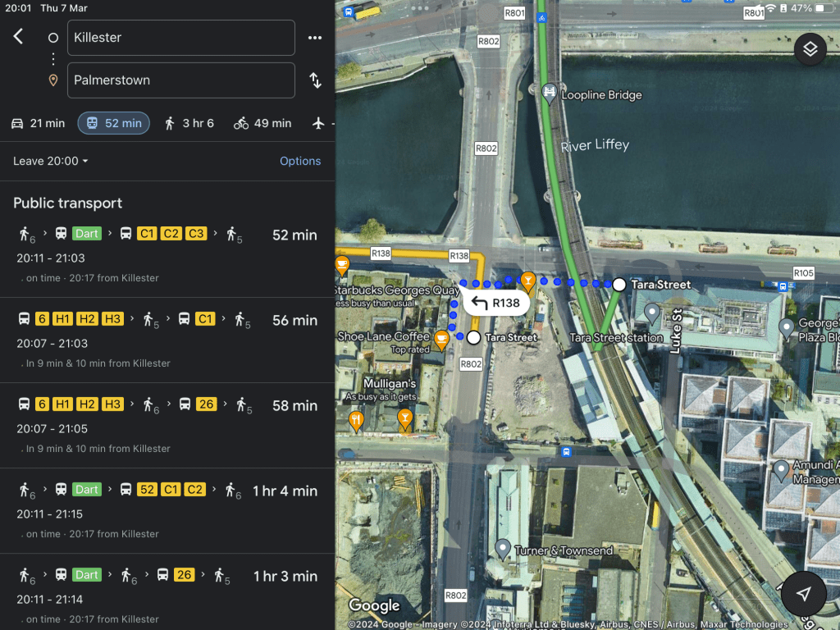Edit the Killester origin field

tap(180, 38)
